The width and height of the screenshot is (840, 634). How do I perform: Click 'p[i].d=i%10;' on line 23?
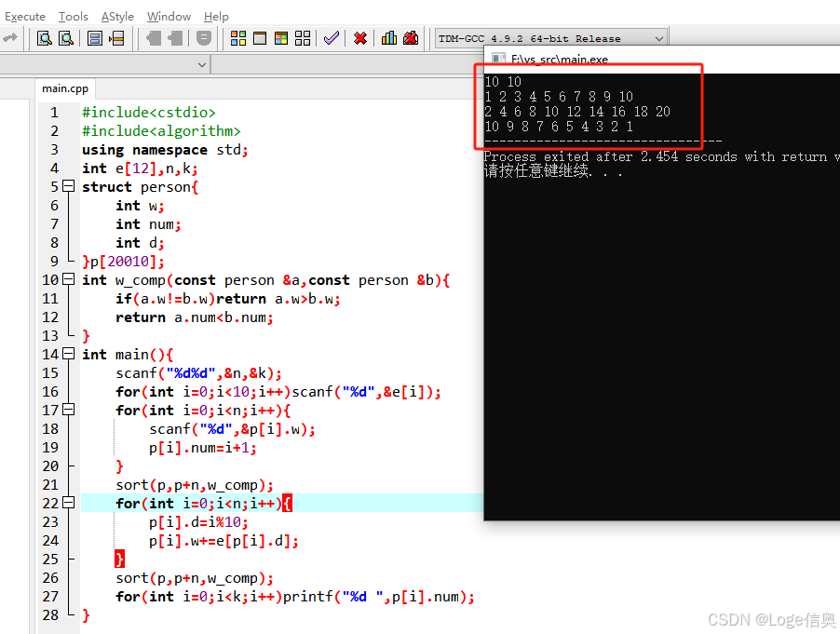198,522
